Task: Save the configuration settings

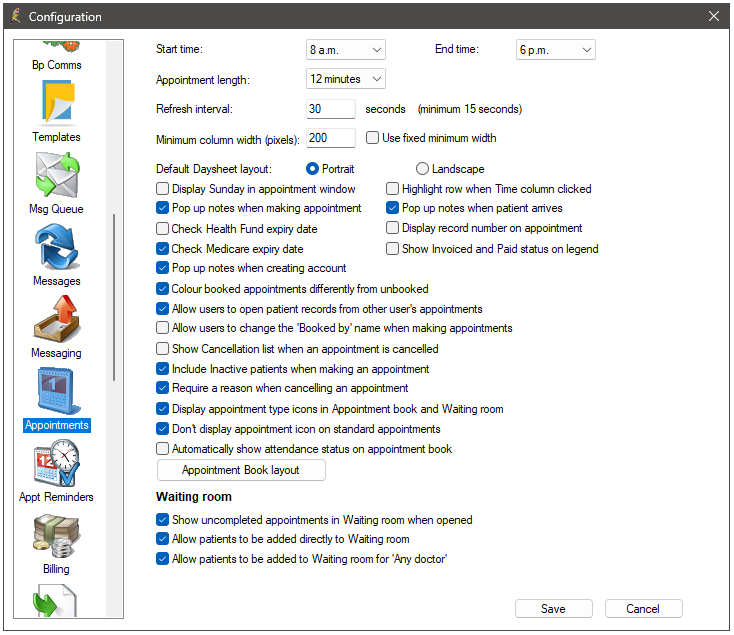Action: pyautogui.click(x=553, y=608)
